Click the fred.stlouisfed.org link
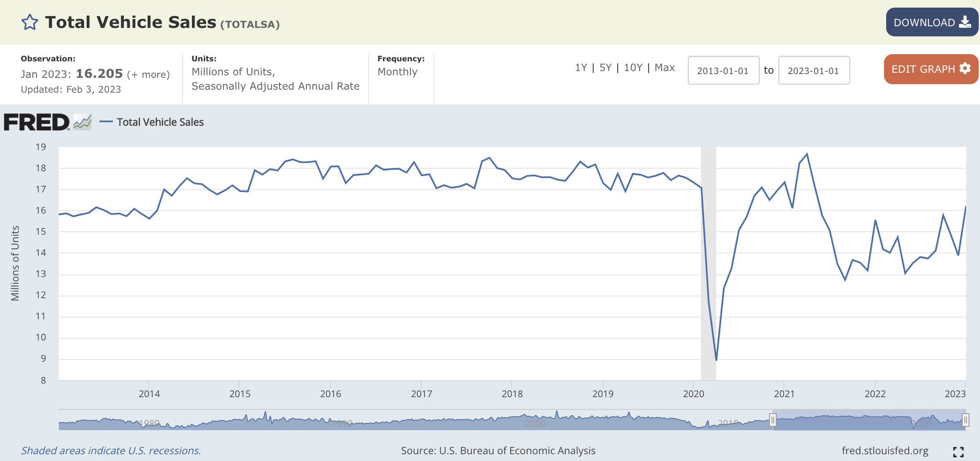The image size is (980, 461). tap(885, 450)
